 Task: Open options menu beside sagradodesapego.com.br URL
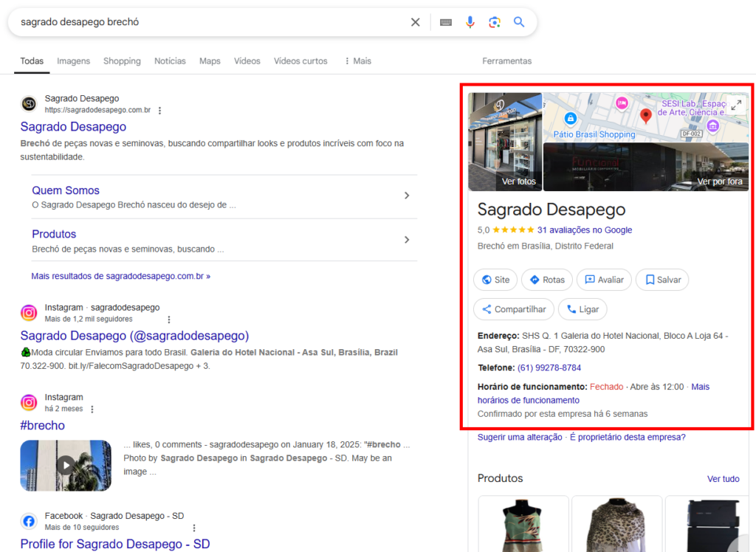point(159,111)
